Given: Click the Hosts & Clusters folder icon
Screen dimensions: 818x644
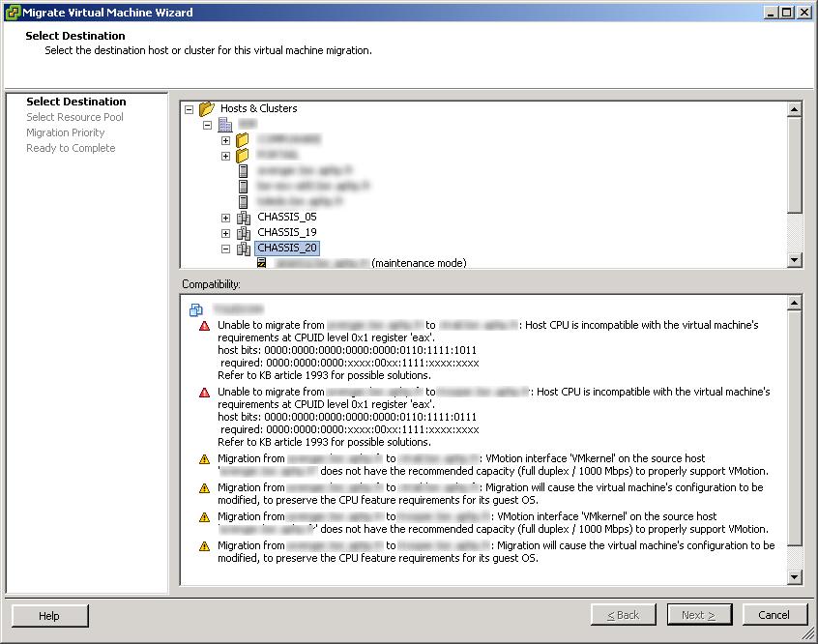Looking at the screenshot, I should coord(207,109).
